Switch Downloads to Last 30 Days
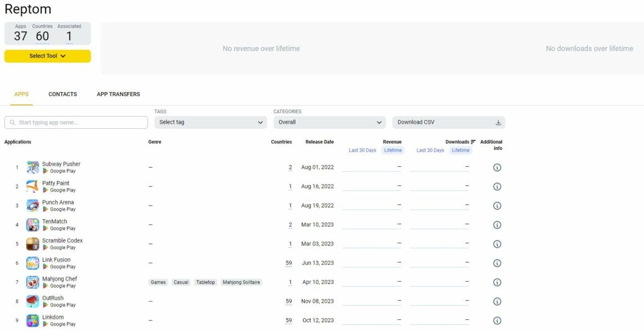The image size is (644, 331). tap(430, 151)
